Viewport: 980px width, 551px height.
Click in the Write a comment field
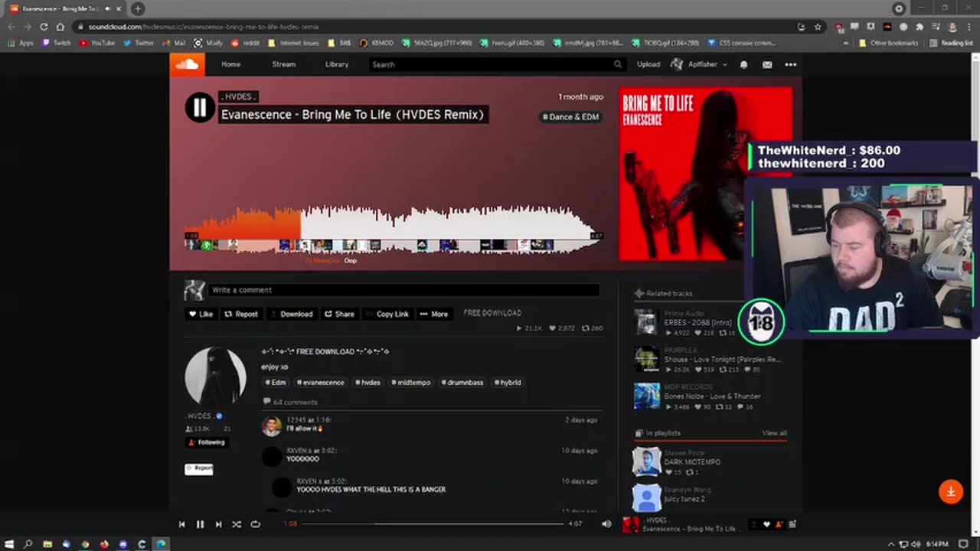tap(404, 290)
